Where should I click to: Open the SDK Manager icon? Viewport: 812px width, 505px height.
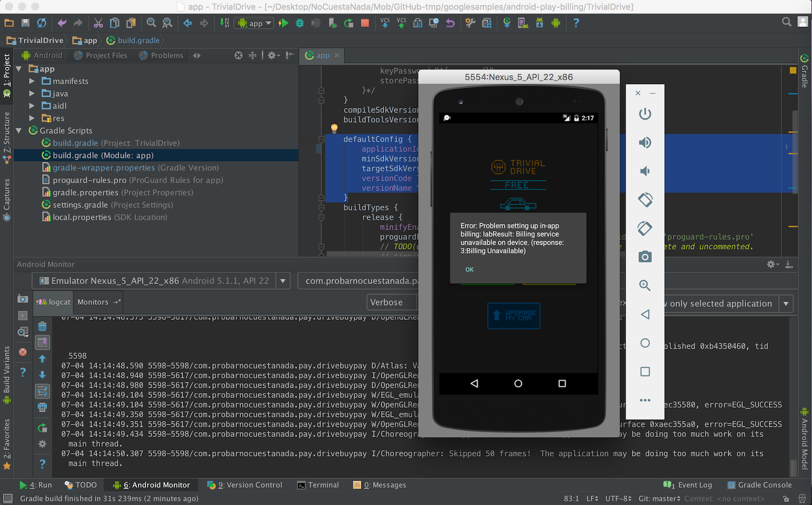(x=539, y=23)
